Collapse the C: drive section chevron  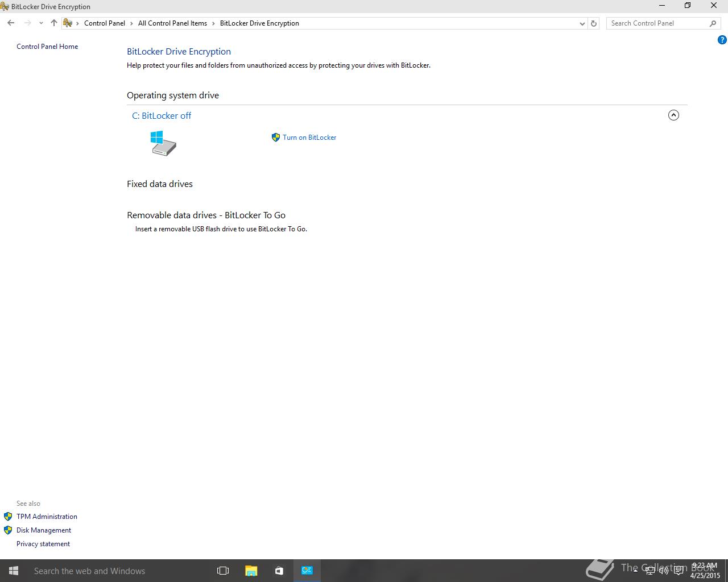click(673, 115)
